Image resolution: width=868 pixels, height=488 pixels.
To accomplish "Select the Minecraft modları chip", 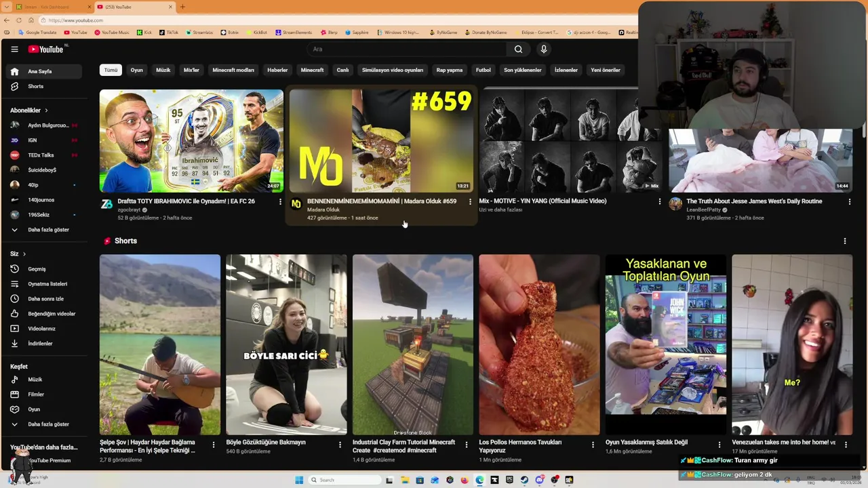I will [233, 70].
